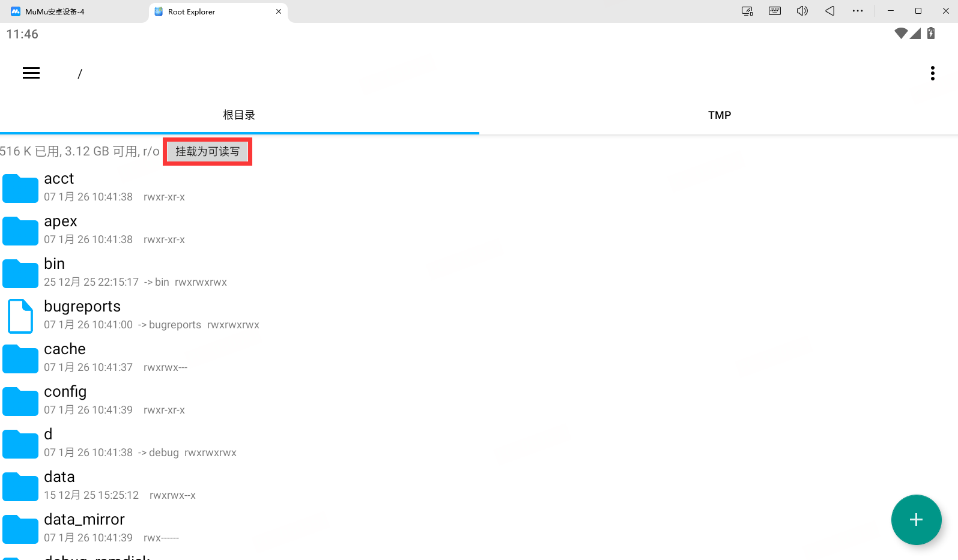Open the acct folder icon
This screenshot has height=560, width=958.
20,188
